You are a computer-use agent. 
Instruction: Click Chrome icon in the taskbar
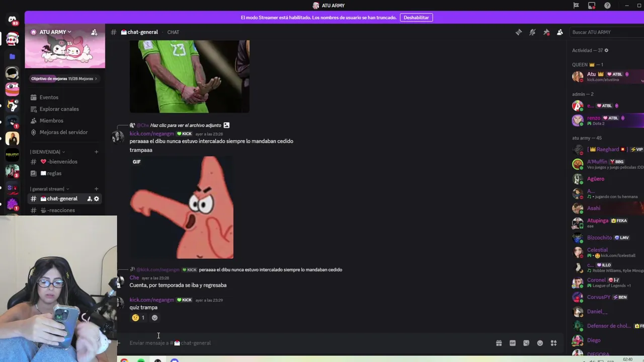(x=124, y=360)
